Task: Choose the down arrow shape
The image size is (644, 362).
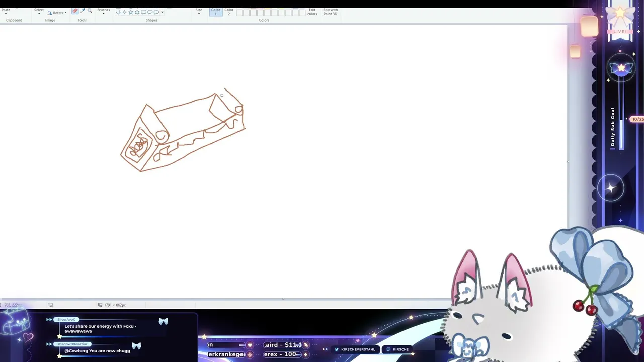Action: (118, 12)
